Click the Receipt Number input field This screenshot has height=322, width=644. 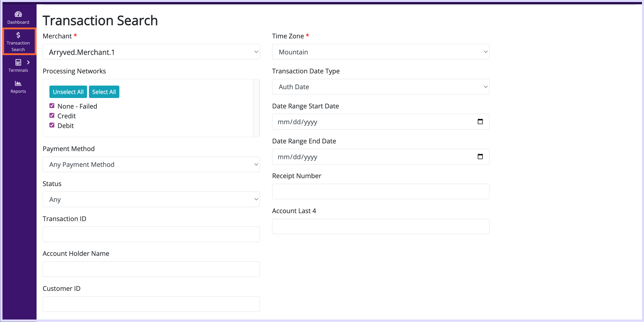pyautogui.click(x=380, y=192)
